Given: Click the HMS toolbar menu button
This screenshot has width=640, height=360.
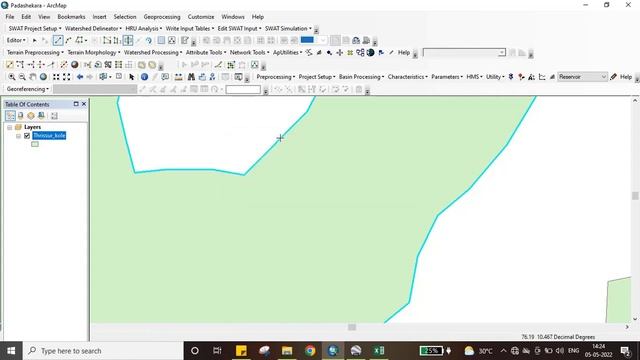Looking at the screenshot, I should pos(474,77).
